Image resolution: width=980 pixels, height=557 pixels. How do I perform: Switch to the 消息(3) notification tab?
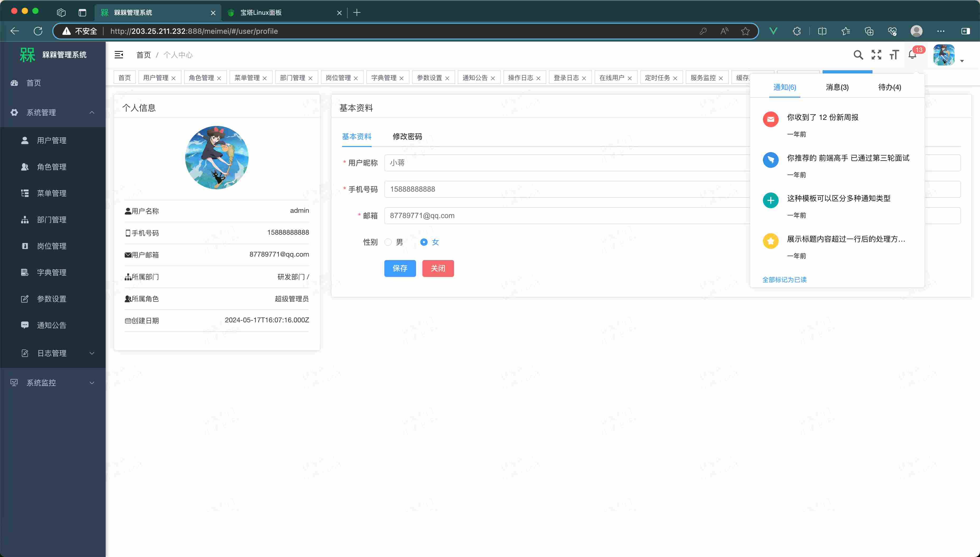(837, 87)
